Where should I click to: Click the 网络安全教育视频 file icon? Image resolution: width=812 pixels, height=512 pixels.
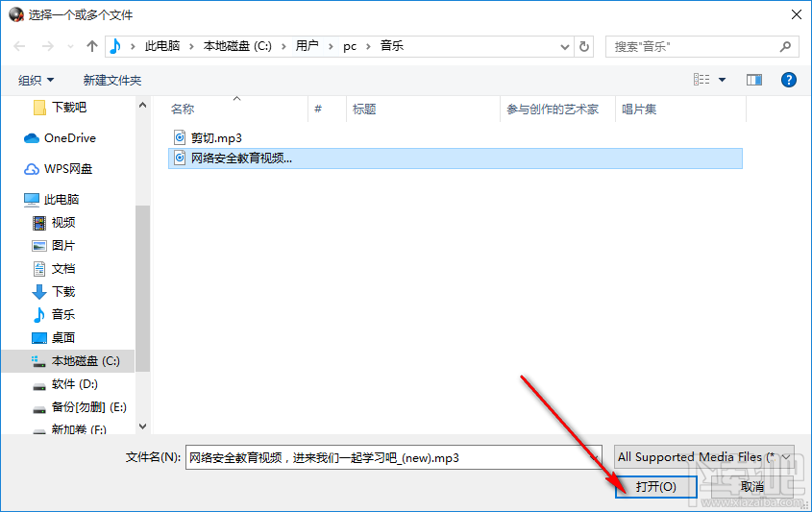pyautogui.click(x=179, y=158)
